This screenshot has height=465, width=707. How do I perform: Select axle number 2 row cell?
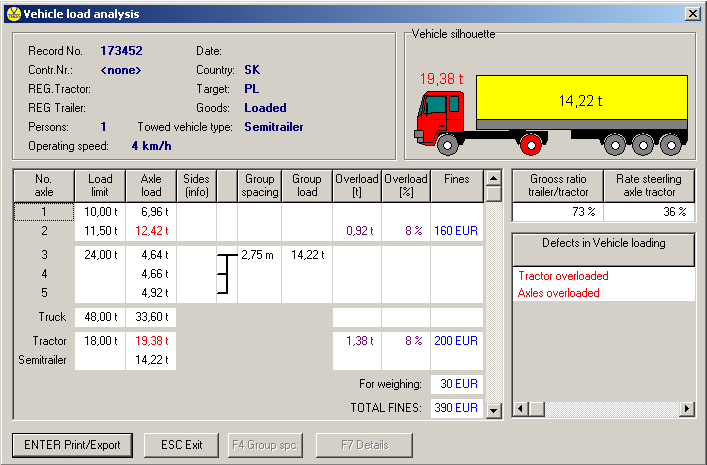coord(44,231)
